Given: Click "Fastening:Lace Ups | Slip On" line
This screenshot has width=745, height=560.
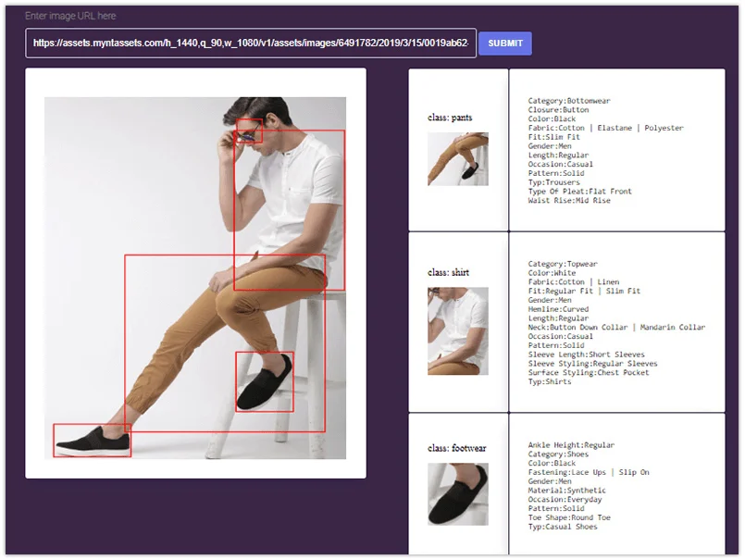Looking at the screenshot, I should pos(589,473).
